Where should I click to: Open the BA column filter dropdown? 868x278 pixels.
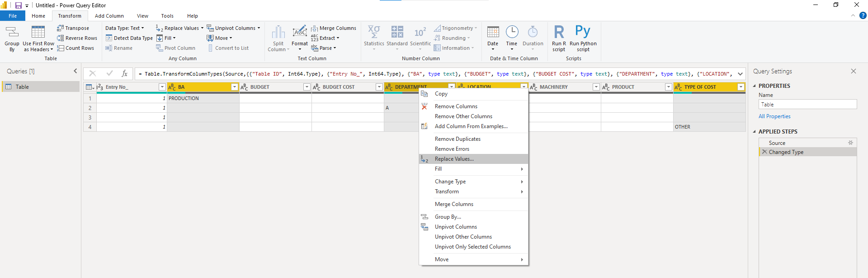[234, 87]
